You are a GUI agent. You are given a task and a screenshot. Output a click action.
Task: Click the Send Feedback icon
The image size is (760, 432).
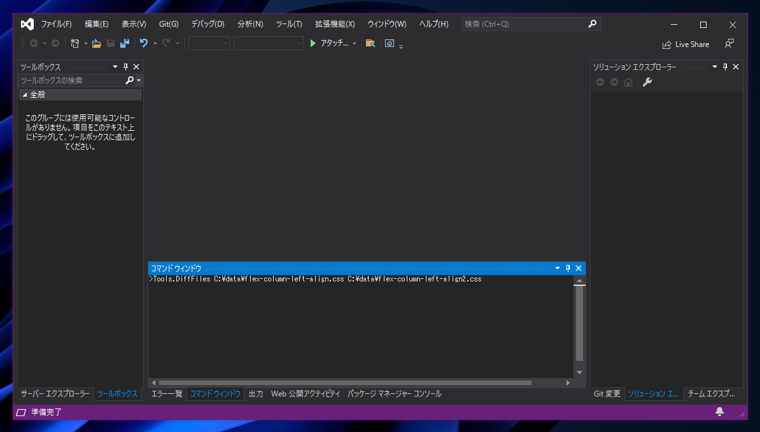point(729,44)
